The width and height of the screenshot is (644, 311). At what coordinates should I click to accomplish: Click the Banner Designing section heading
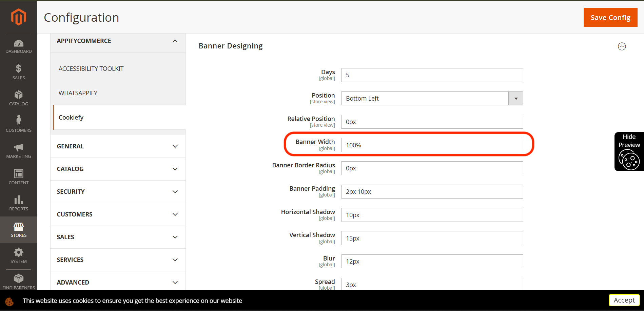point(231,46)
